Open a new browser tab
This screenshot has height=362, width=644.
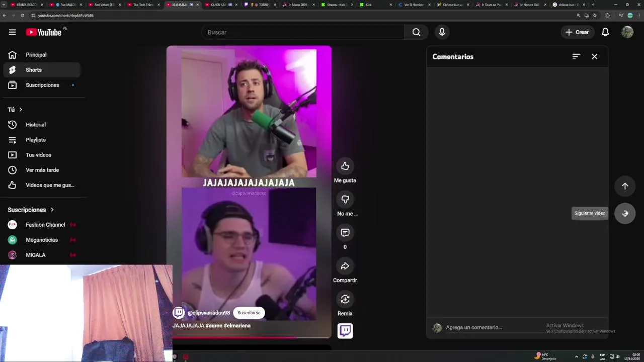tap(593, 5)
